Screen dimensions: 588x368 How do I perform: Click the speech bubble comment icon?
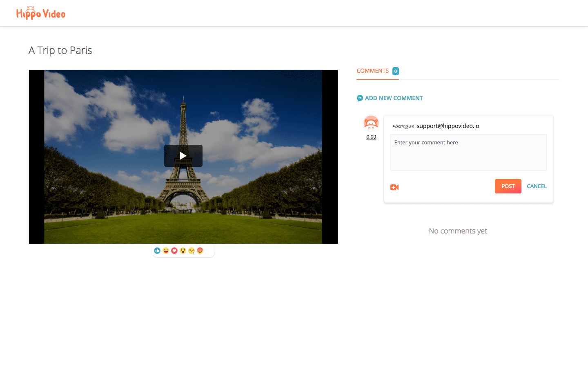click(x=360, y=98)
